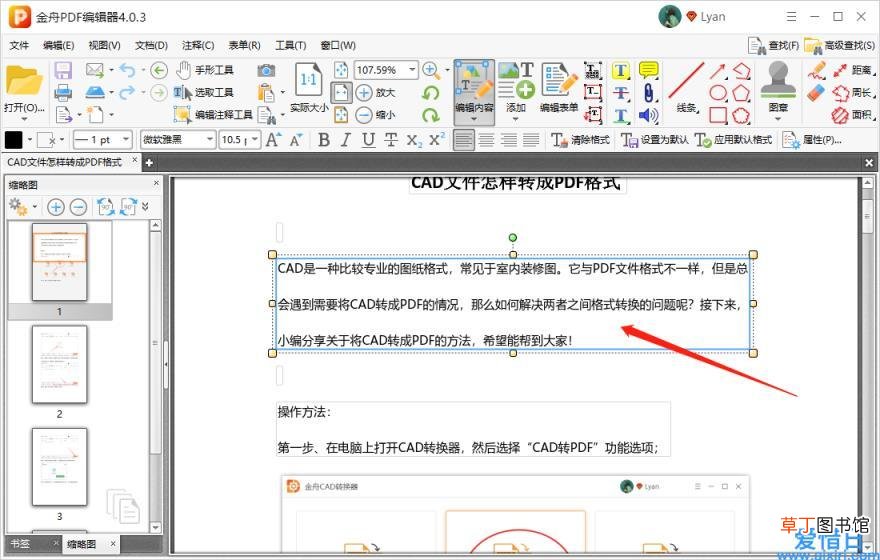The width and height of the screenshot is (880, 560).
Task: Click Set as Default (设置为默认) button
Action: click(x=654, y=140)
